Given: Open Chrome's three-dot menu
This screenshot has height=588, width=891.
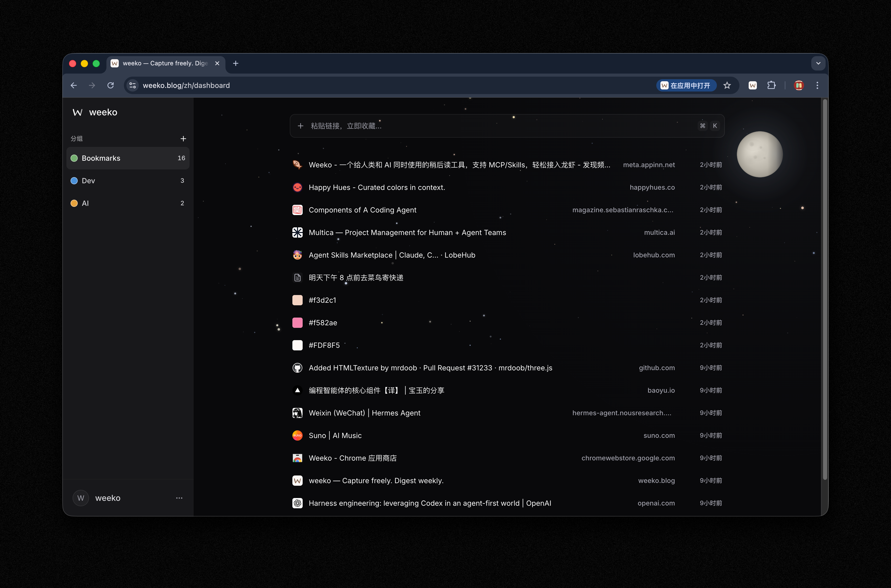Looking at the screenshot, I should tap(817, 86).
